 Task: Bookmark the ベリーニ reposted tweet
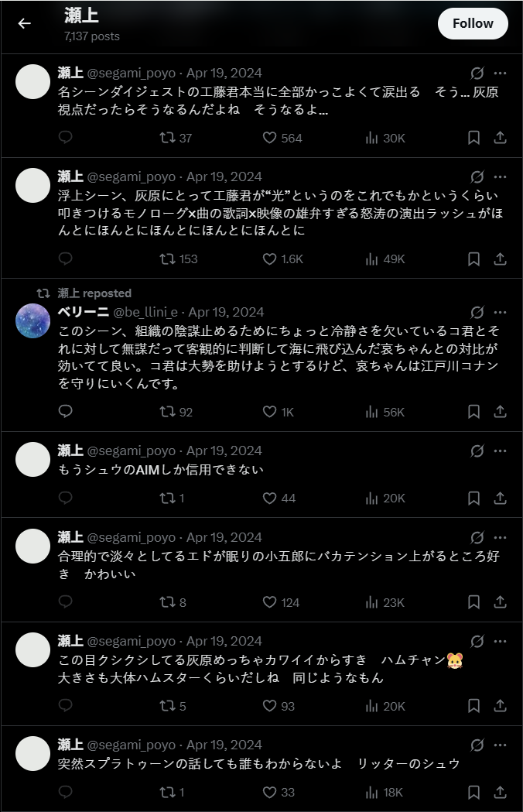474,412
